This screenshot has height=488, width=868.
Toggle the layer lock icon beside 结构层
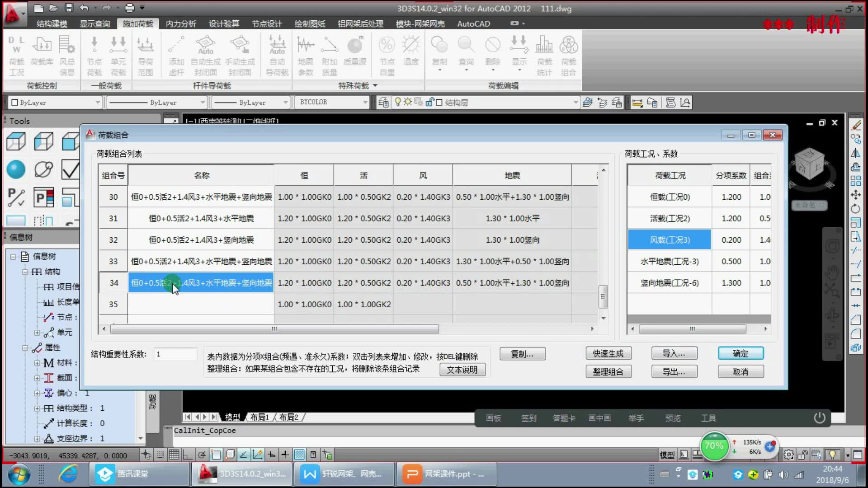point(429,103)
